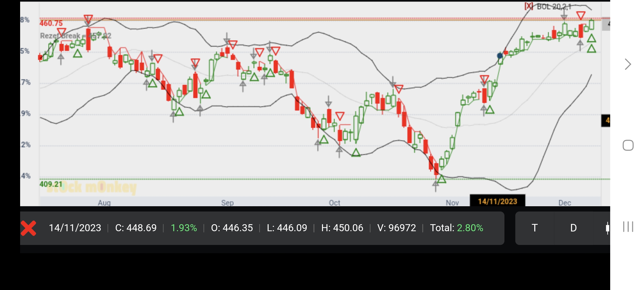Open the candlestick chart type icon
644x290 pixels.
point(607,228)
